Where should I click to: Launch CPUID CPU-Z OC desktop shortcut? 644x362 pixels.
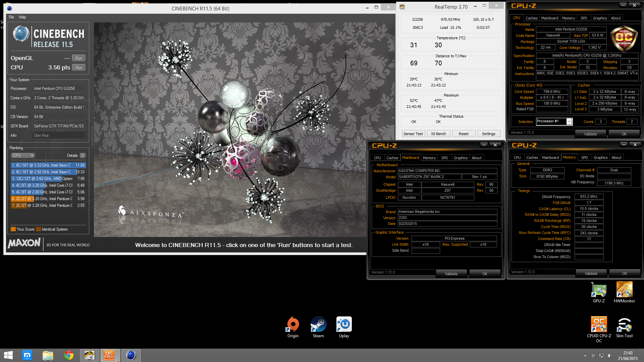[599, 329]
